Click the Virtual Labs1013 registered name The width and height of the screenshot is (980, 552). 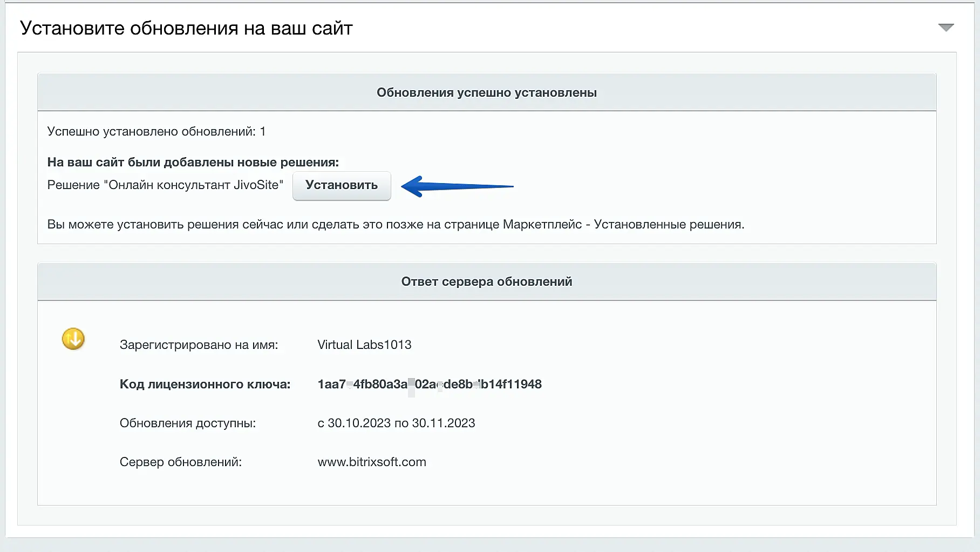pyautogui.click(x=364, y=345)
